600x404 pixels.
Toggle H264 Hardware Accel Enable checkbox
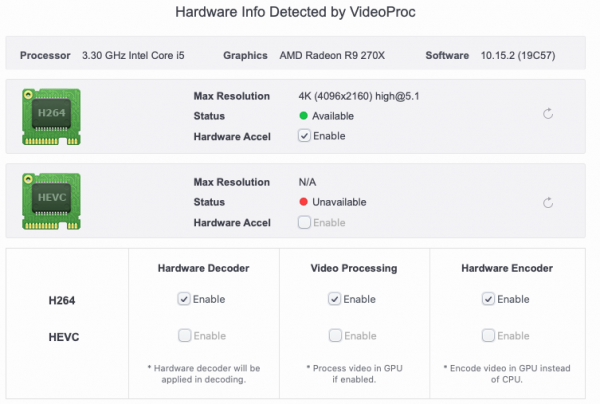point(304,135)
